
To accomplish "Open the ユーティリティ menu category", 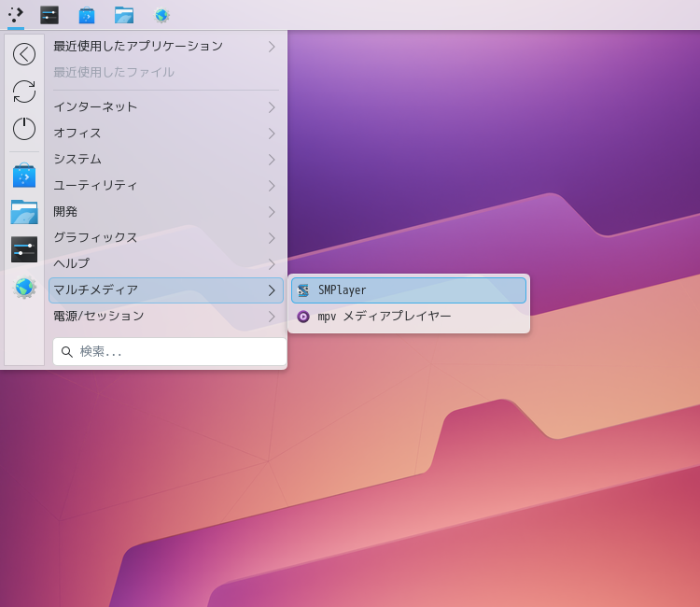I will tap(166, 186).
